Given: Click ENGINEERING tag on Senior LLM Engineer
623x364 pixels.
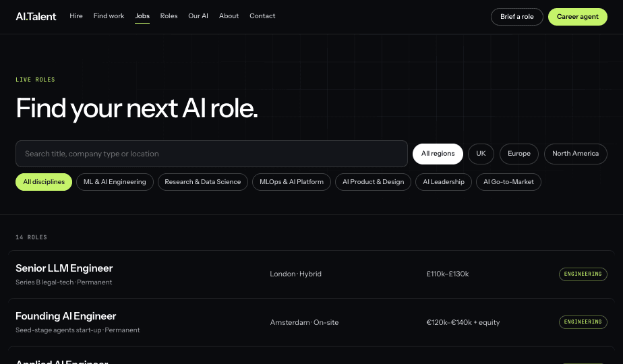Looking at the screenshot, I should (x=583, y=274).
